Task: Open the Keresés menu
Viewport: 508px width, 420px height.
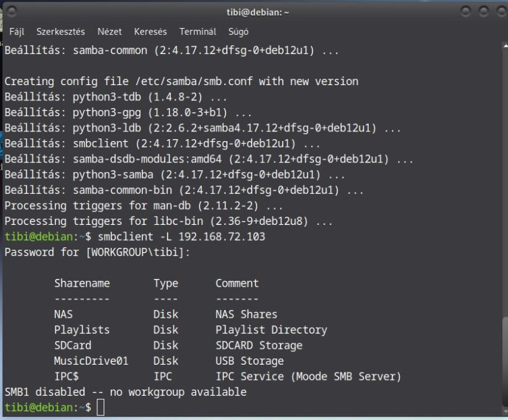Action: 150,32
